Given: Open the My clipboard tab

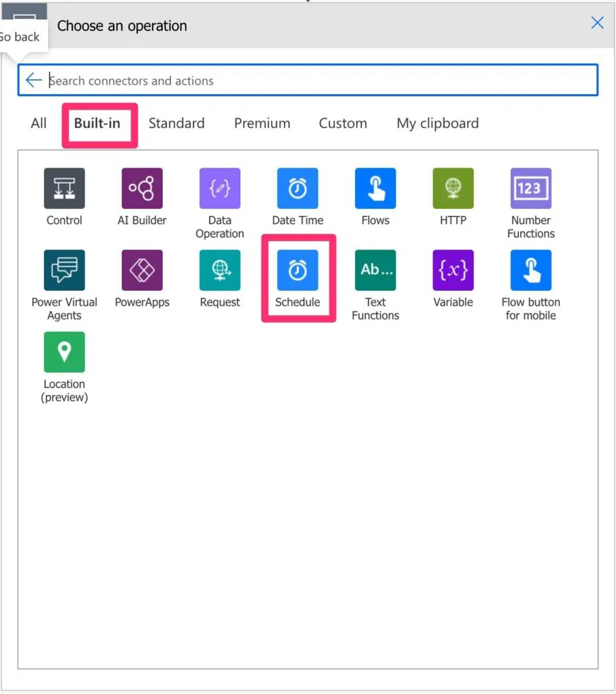Looking at the screenshot, I should pos(437,123).
